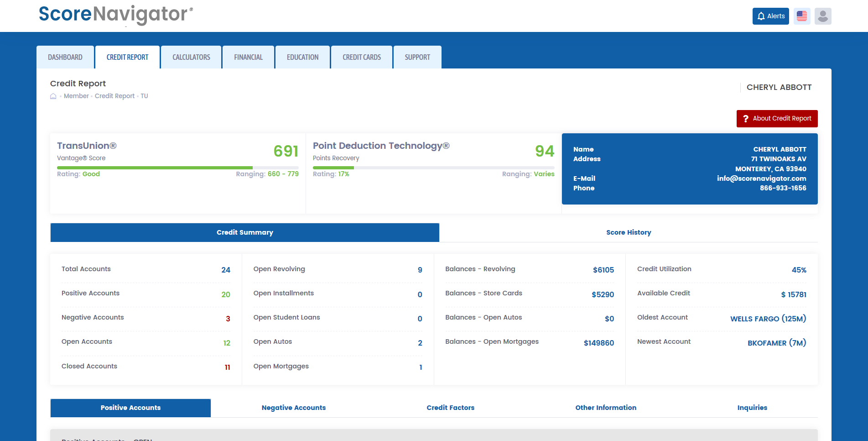Click the Store Cards balance $5290
Screen dimensions: 868x441
pos(603,294)
